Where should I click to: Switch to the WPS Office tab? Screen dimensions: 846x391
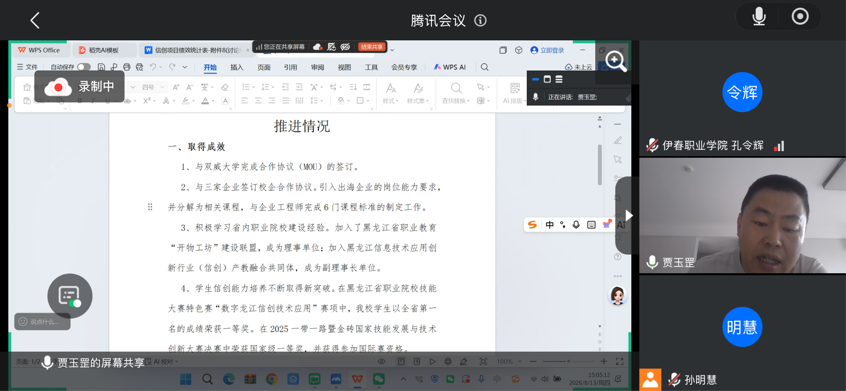39,50
